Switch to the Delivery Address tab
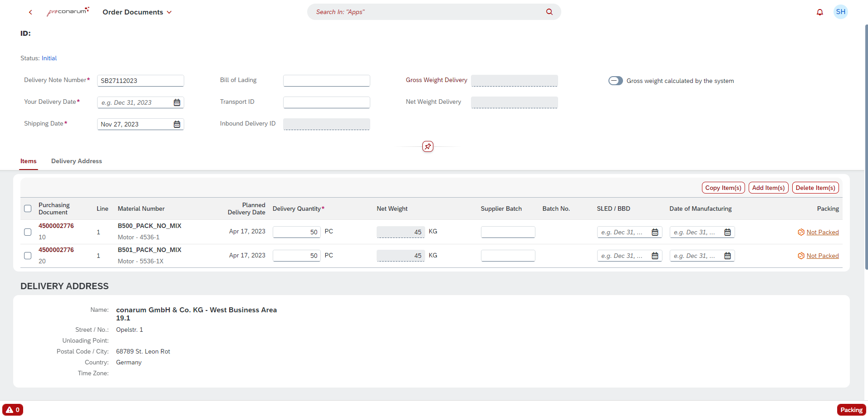This screenshot has height=417, width=868. coord(76,161)
